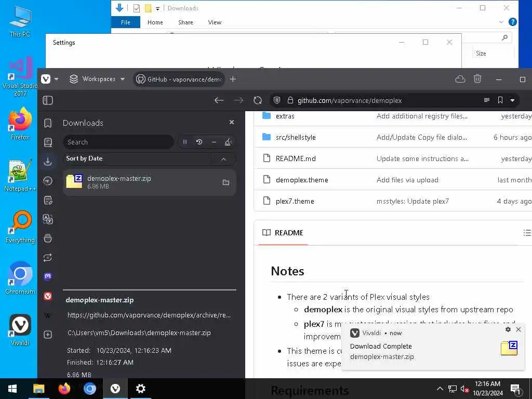Open the sync cloud icon in tab bar
The image size is (532, 399).
460,79
